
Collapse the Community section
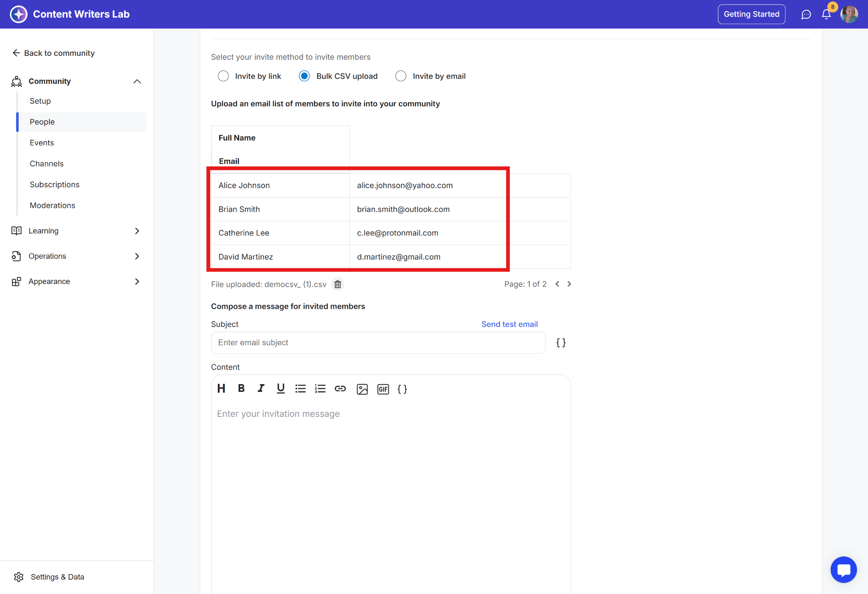point(137,81)
